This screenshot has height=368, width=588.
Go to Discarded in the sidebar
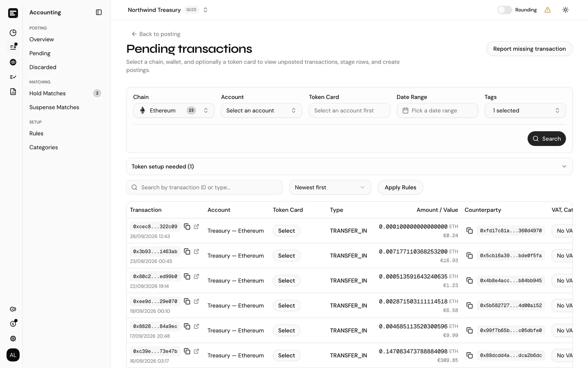click(43, 67)
